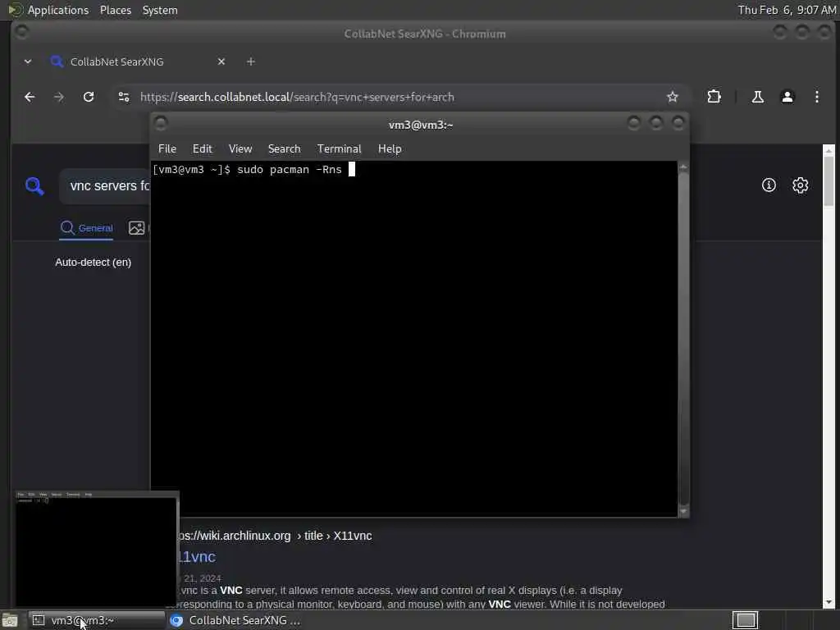Click the Chromium window menu button at top-left

click(x=21, y=32)
